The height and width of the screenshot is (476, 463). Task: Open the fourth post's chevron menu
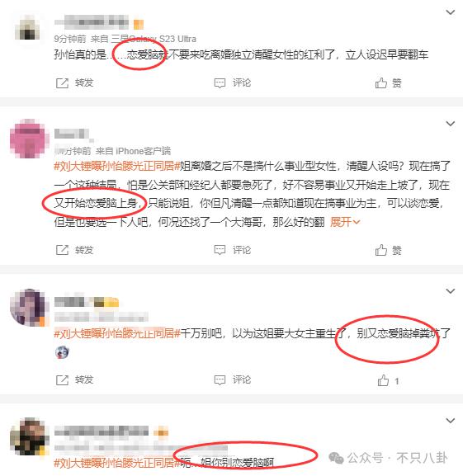(x=451, y=421)
